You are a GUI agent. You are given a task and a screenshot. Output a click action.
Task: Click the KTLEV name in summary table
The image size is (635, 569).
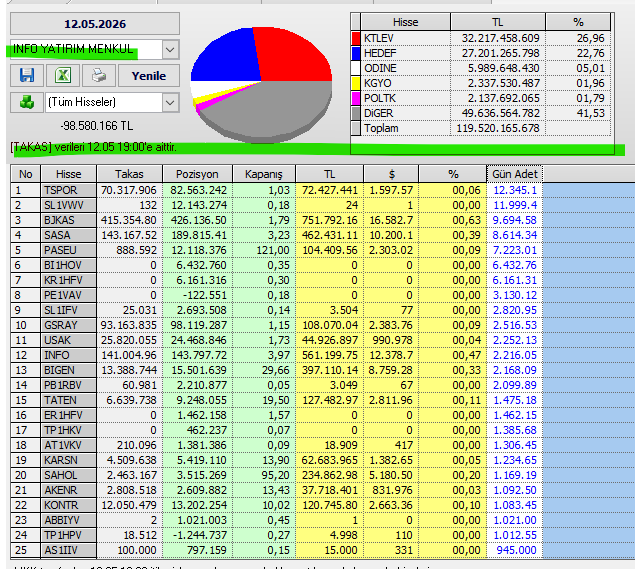click(379, 38)
